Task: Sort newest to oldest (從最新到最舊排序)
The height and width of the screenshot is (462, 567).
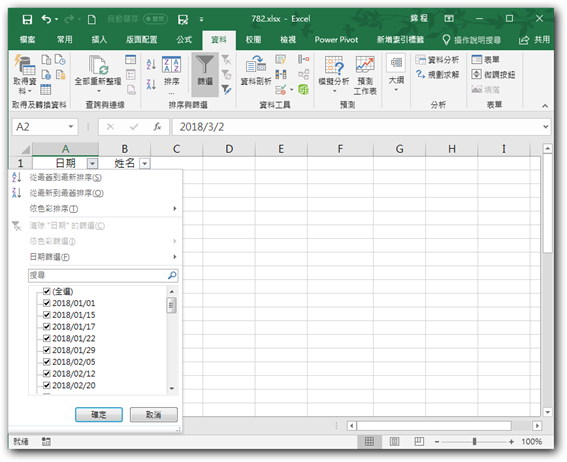Action: tap(67, 193)
